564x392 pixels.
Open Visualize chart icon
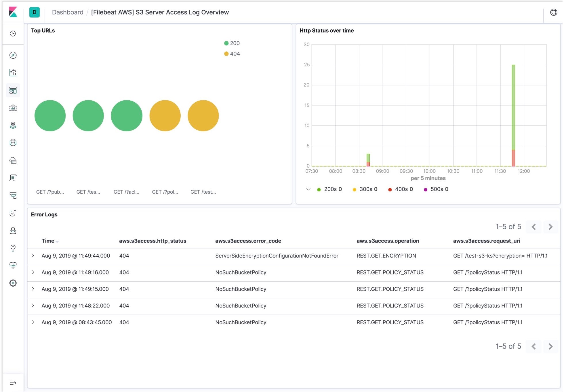click(x=13, y=73)
